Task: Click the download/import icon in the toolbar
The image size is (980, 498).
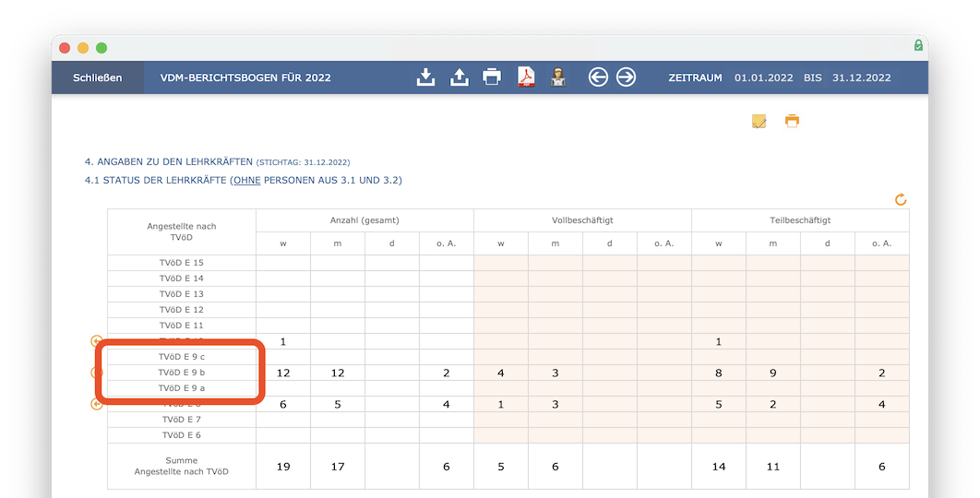Action: 425,77
